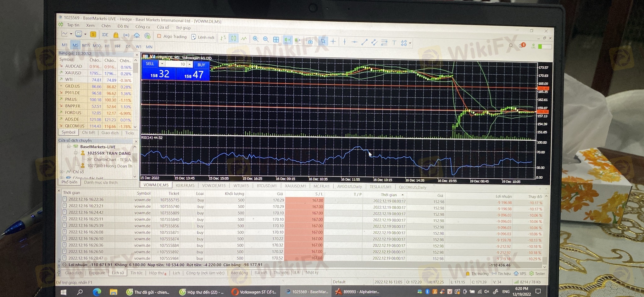The height and width of the screenshot is (297, 644).
Task: Switch to the WTI,M15 chart tab
Action: [241, 186]
